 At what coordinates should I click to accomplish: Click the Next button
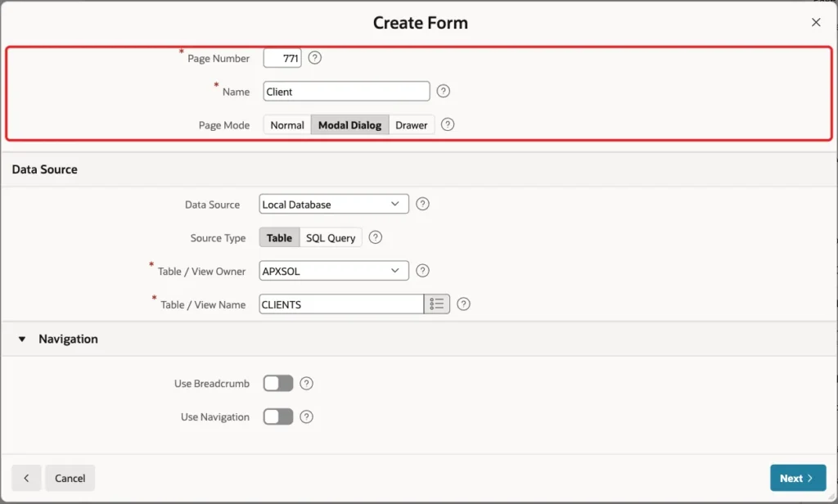798,479
